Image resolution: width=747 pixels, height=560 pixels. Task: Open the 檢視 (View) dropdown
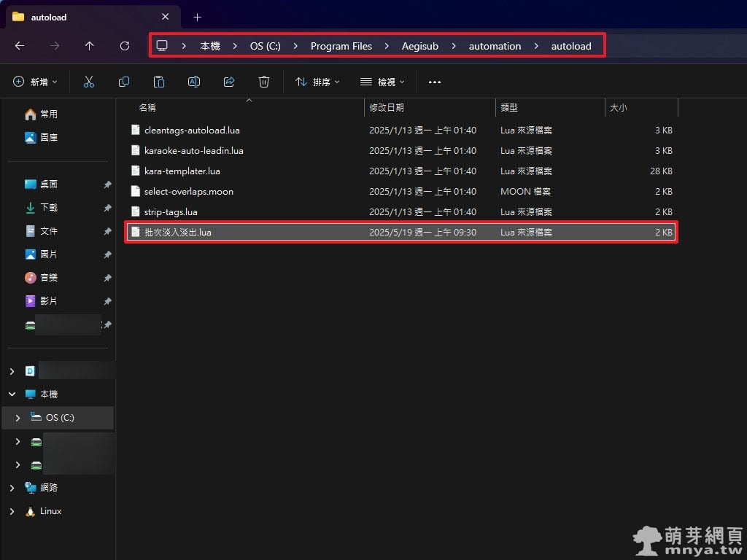coord(382,82)
